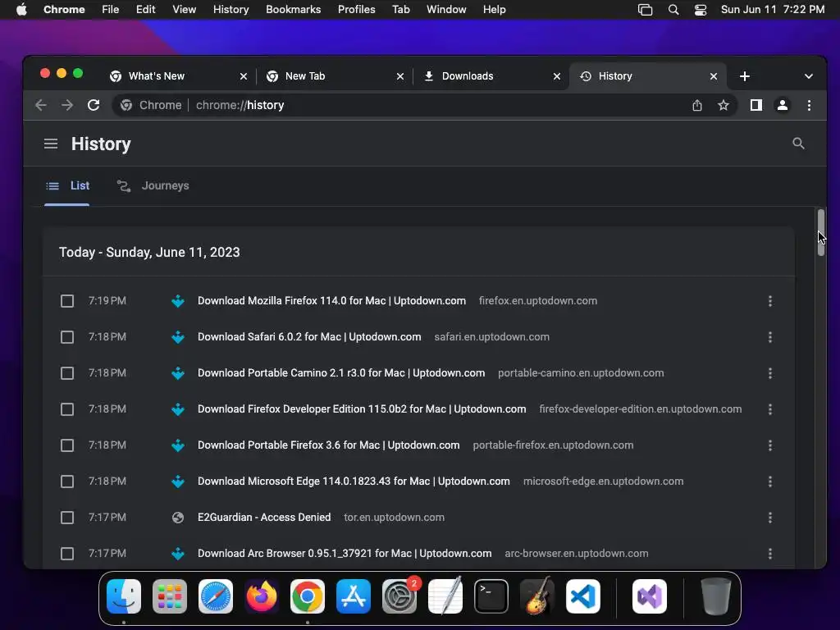Open actions menu for Microsoft Edge entry
Image resolution: width=840 pixels, height=630 pixels.
tap(769, 481)
